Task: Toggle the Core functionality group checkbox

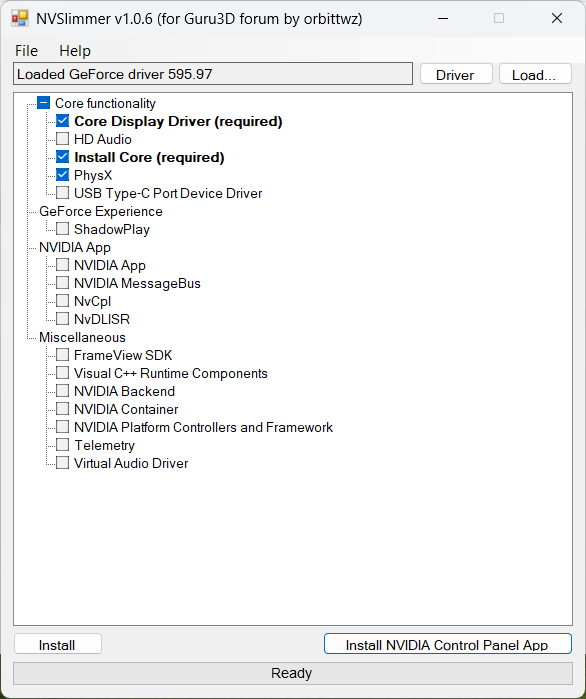Action: pyautogui.click(x=44, y=103)
